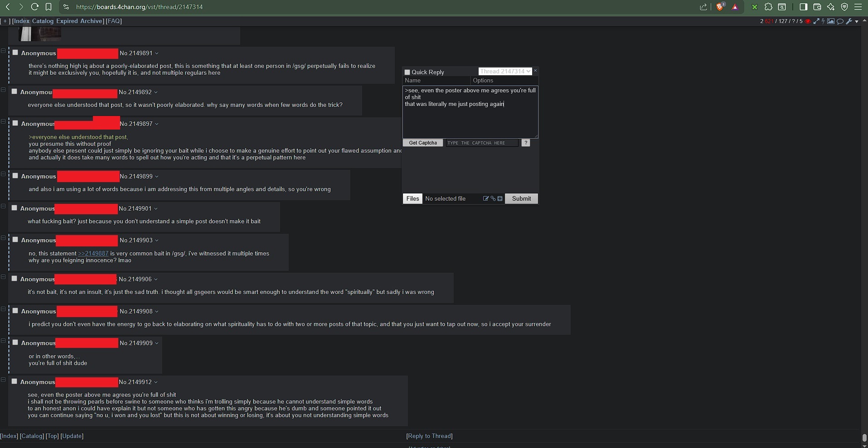Open the tab search icon
868x448 pixels.
782,7
